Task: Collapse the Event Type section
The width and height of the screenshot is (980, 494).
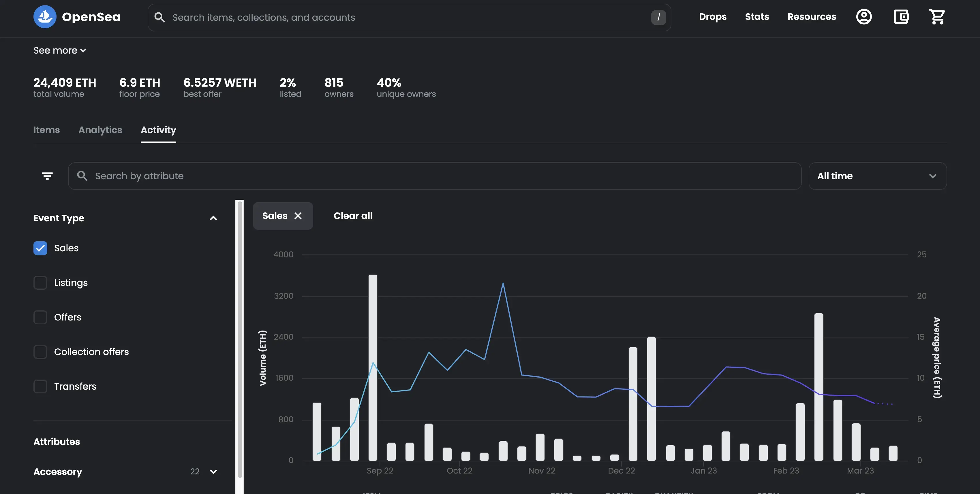Action: pyautogui.click(x=213, y=218)
